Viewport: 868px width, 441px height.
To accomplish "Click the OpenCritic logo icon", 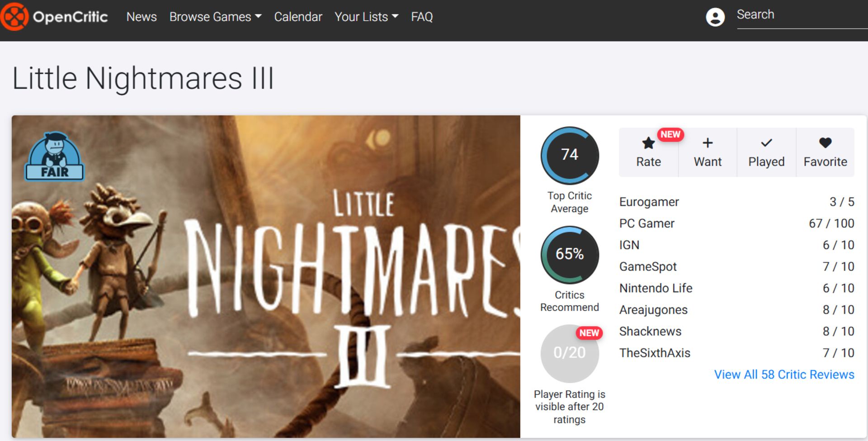I will click(14, 17).
